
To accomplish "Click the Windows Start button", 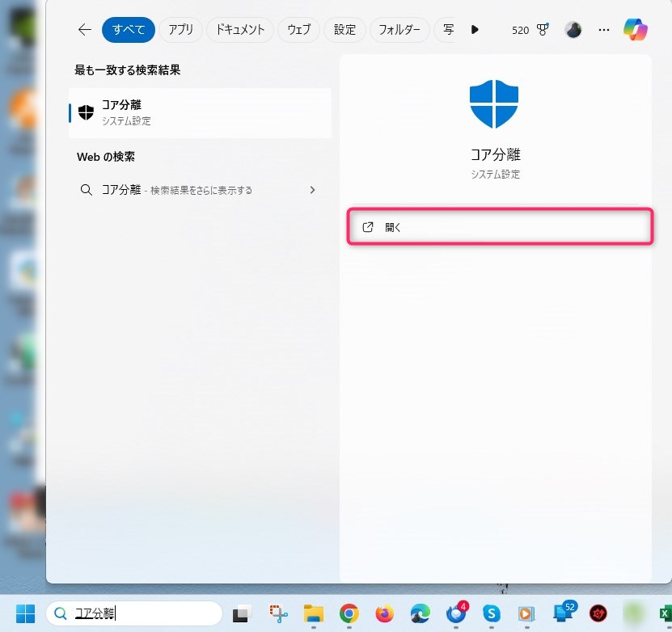I will (25, 614).
